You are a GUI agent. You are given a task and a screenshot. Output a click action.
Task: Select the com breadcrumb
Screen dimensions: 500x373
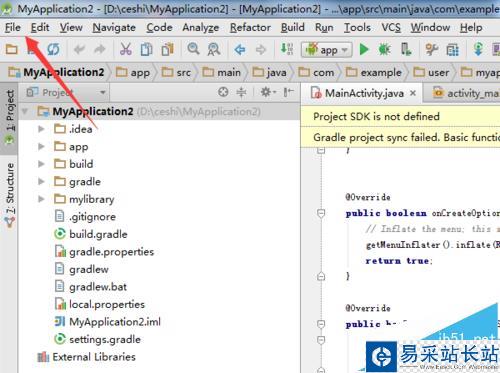tap(316, 72)
